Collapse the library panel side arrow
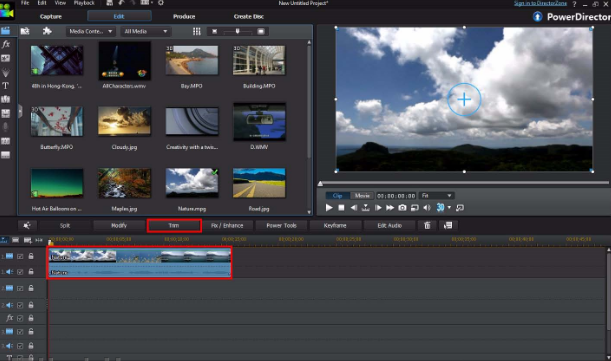The image size is (611, 361). click(20, 111)
